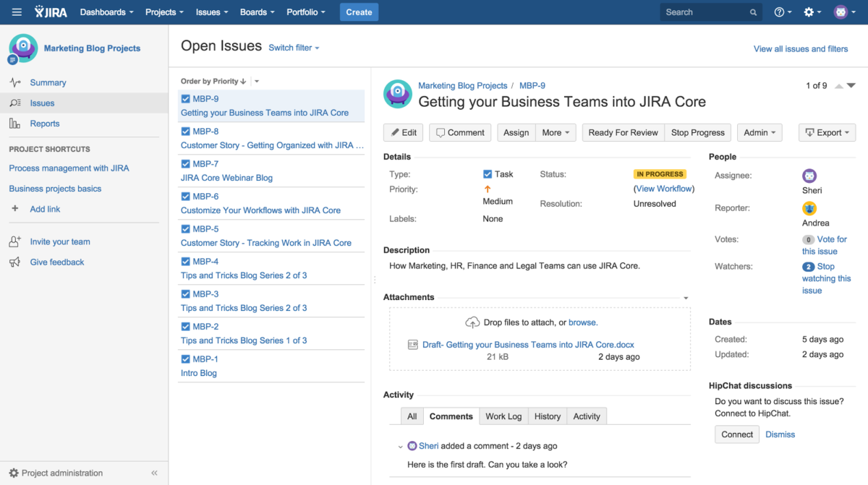Click the Task type checkbox in Details

(488, 173)
